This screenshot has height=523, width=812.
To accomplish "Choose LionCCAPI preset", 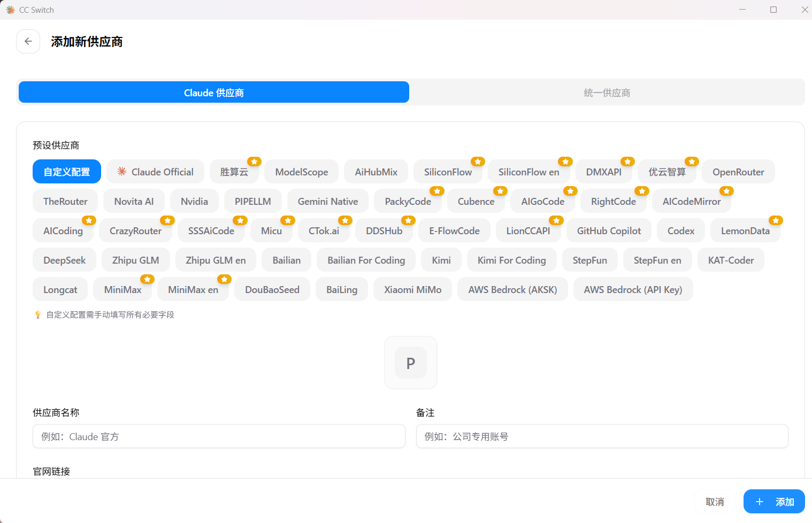I will [528, 230].
